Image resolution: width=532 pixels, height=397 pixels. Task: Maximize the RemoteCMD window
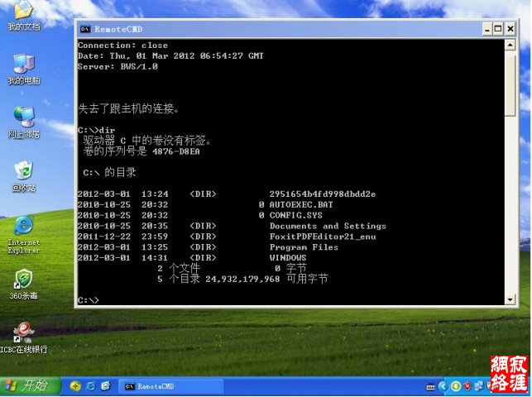pos(498,29)
